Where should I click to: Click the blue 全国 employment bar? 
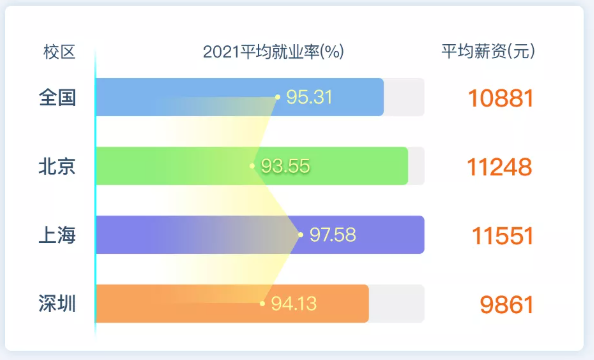pyautogui.click(x=240, y=97)
